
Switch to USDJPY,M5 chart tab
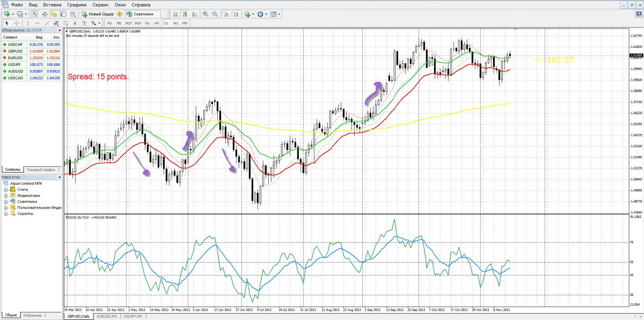pos(133,316)
